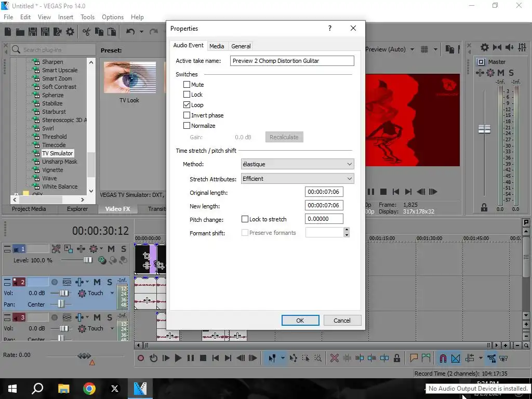Click the Record button in transport bar

coord(141,358)
